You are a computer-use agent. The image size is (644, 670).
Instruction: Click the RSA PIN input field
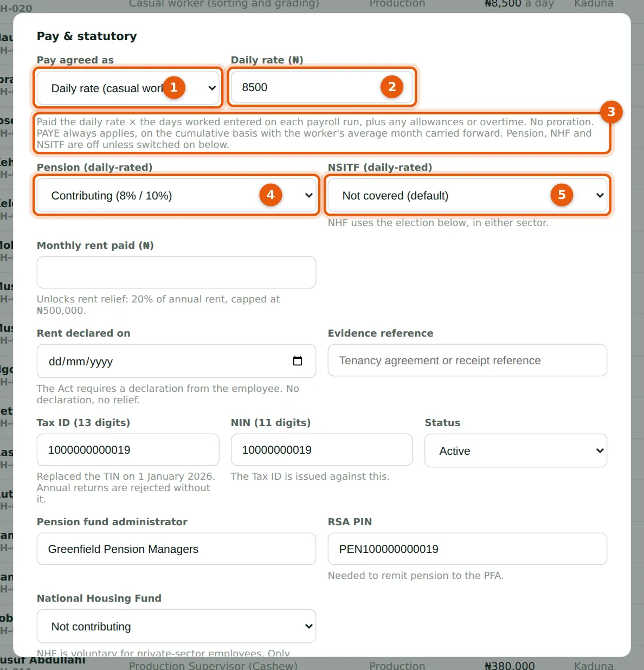pos(467,549)
